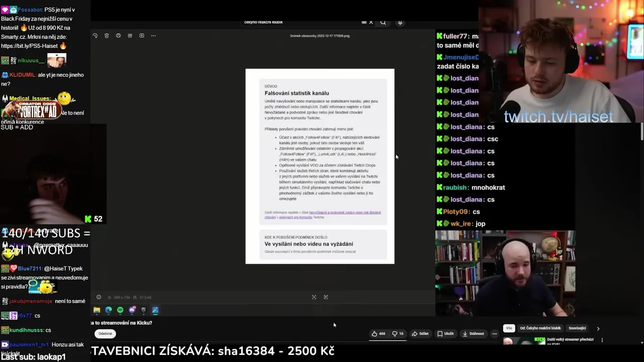Click the fullscreen icon in viewer footer
This screenshot has height=362, width=644.
[x=326, y=297]
